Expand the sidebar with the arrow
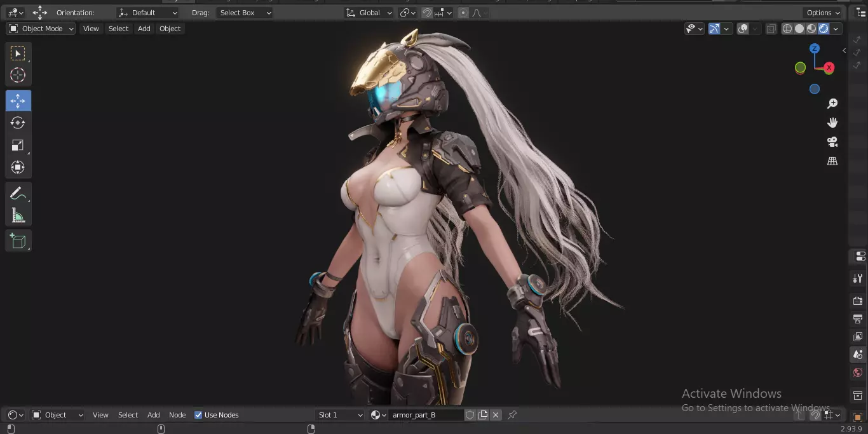 844,50
